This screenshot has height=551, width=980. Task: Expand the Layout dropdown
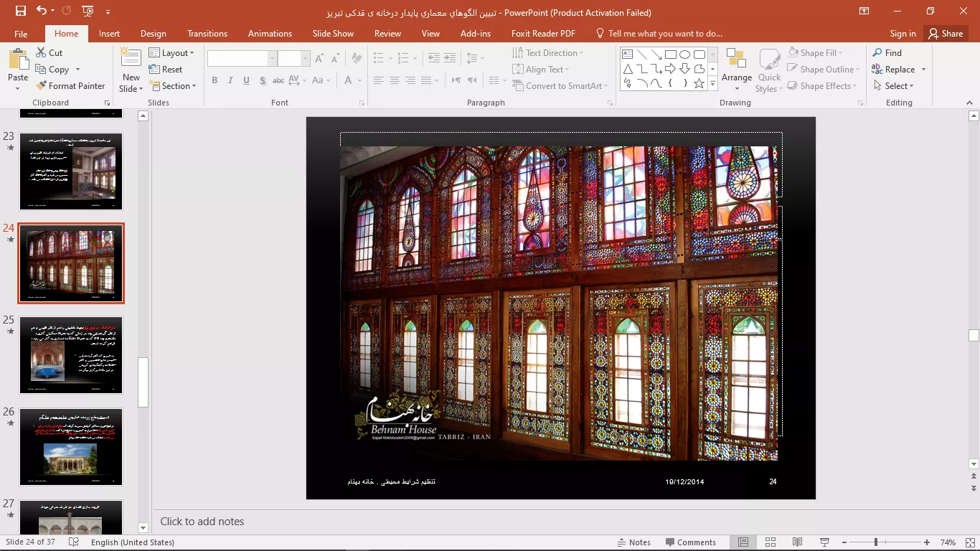pyautogui.click(x=171, y=52)
